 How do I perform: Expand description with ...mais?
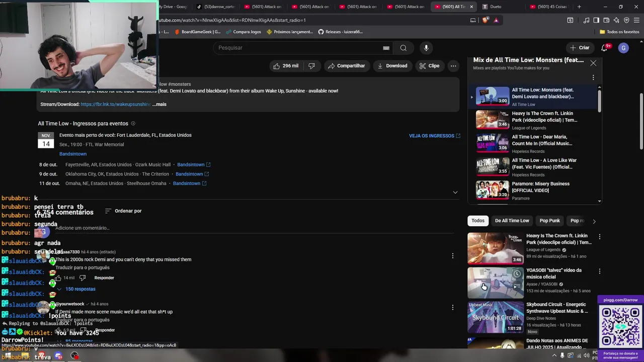tap(159, 104)
